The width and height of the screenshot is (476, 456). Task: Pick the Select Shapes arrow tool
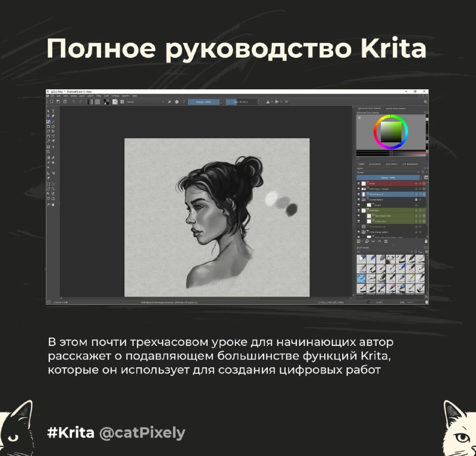[x=48, y=111]
